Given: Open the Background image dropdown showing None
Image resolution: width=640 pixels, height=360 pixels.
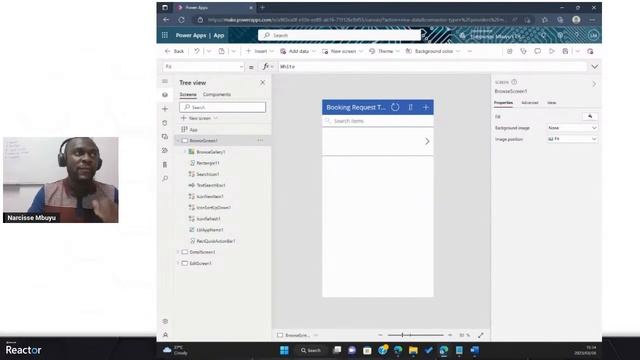Looking at the screenshot, I should [572, 128].
